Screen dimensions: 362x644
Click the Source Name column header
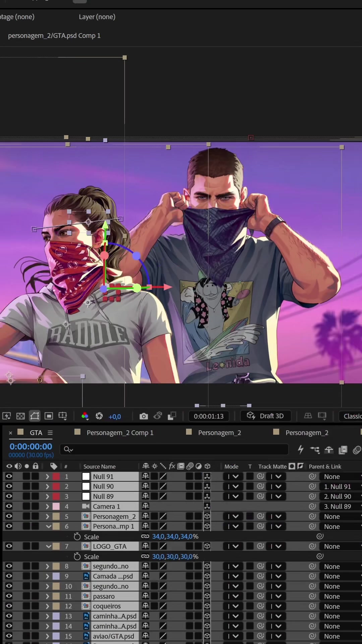(99, 466)
